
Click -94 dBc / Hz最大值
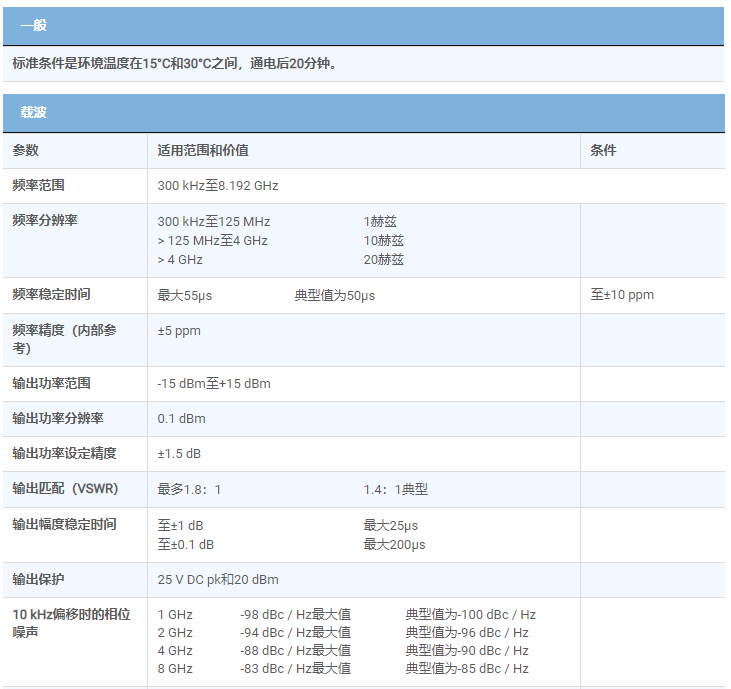(296, 633)
